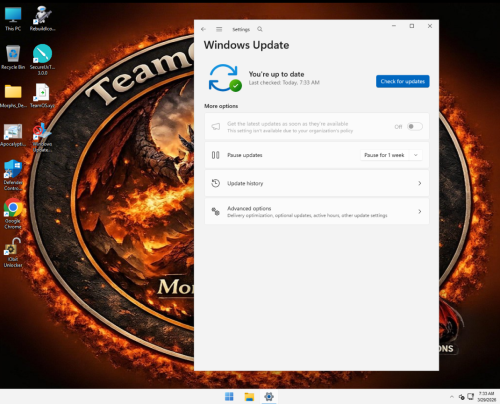Expand Update history chevron
This screenshot has height=404, width=500.
click(x=420, y=183)
